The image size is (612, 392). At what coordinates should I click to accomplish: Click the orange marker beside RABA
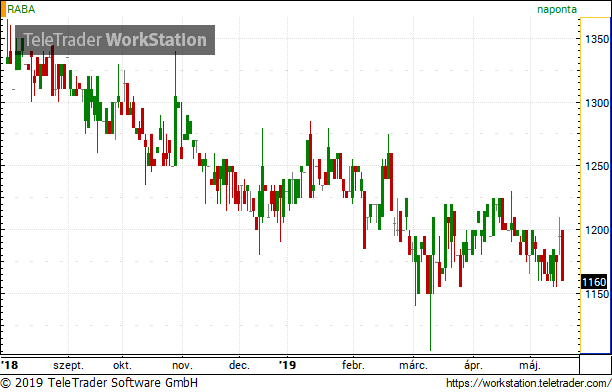click(3, 9)
